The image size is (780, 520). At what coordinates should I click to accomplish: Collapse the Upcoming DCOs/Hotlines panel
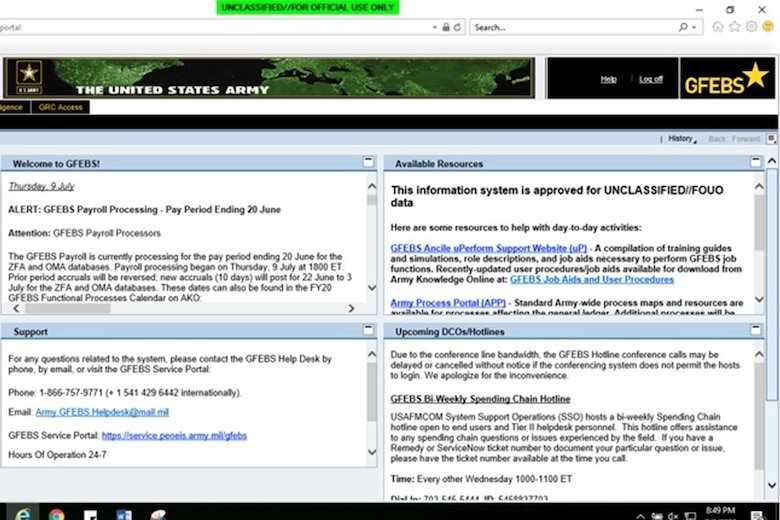pos(756,330)
